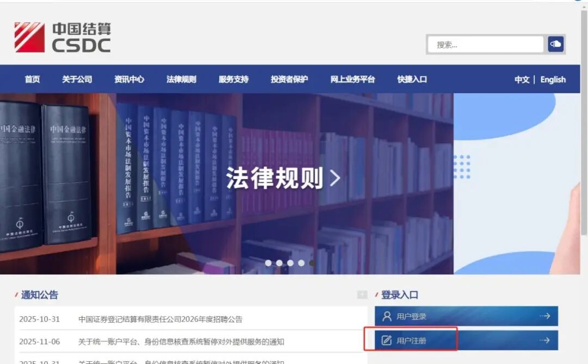588x364 pixels.
Task: Select the first carousel dot
Action: coord(268,263)
